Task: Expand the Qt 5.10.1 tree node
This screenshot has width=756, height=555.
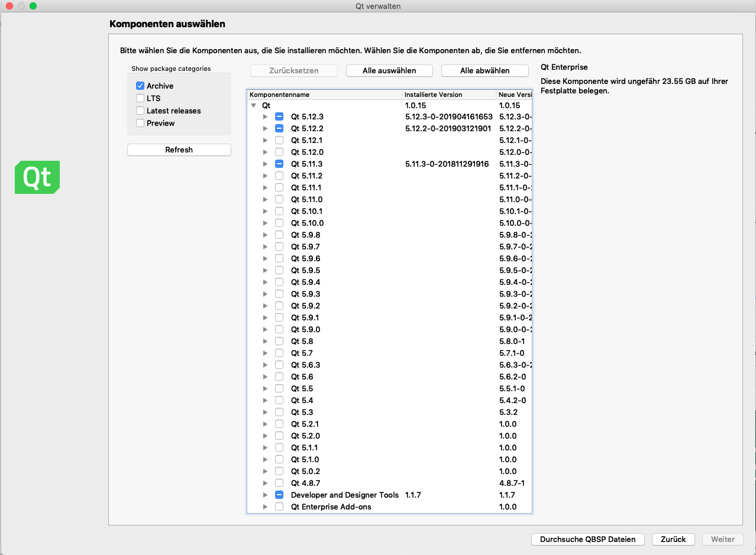Action: [266, 211]
